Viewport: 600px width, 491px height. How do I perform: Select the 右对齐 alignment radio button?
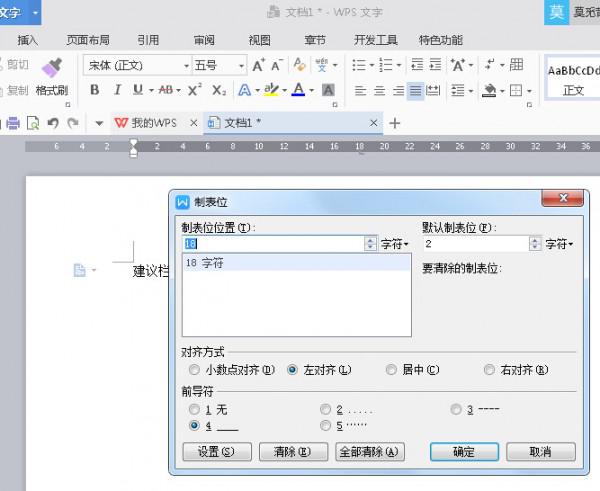pos(489,369)
